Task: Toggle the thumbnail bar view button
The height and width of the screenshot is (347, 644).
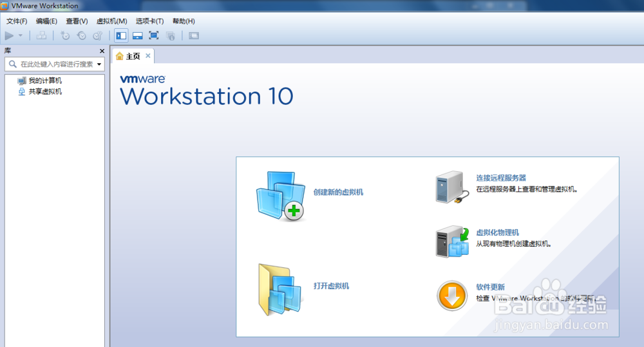Action: coord(138,35)
